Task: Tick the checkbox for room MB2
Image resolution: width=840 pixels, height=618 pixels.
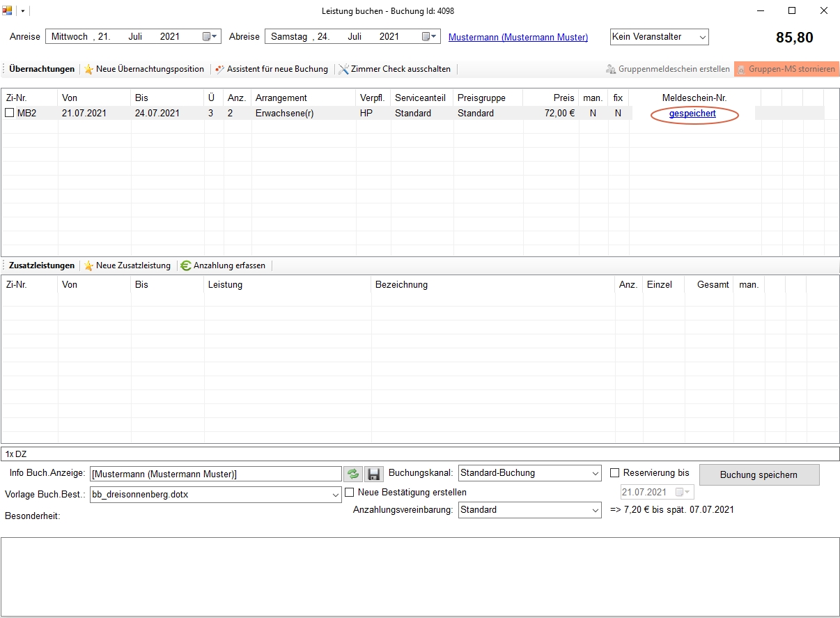Action: point(10,113)
